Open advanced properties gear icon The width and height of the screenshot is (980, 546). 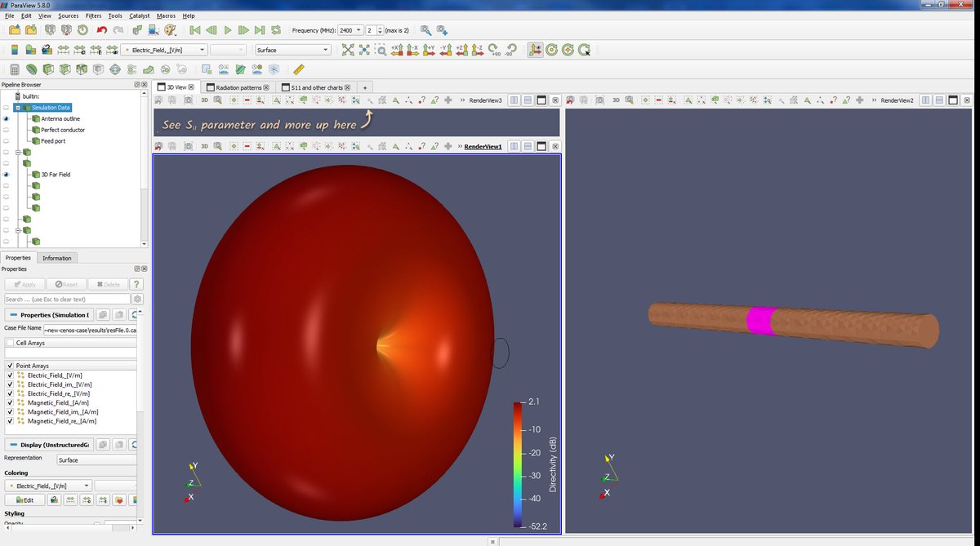click(137, 300)
